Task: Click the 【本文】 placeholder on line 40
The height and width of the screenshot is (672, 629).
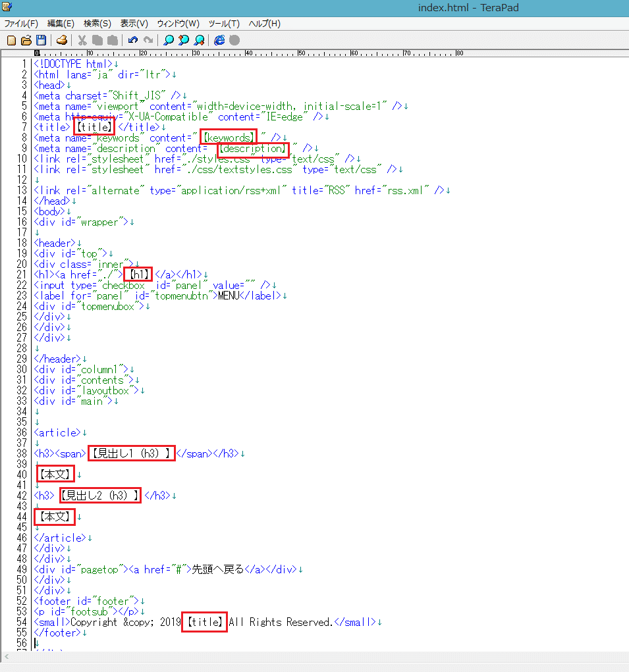Action: coord(55,475)
